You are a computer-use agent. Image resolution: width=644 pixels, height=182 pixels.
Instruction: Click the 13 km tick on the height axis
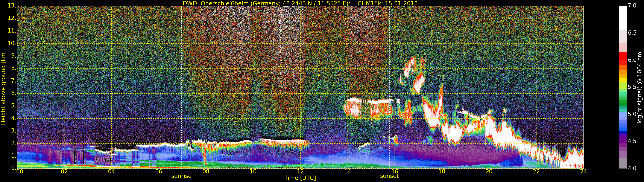click(12, 6)
